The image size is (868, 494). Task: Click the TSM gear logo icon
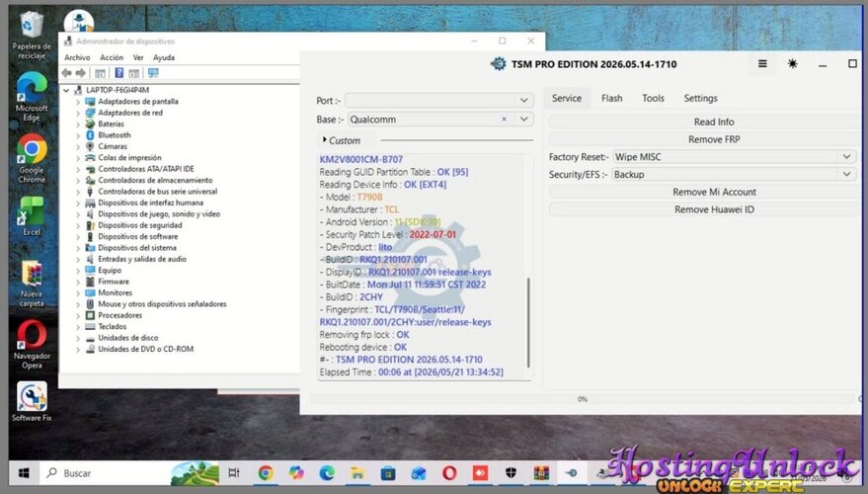click(499, 63)
